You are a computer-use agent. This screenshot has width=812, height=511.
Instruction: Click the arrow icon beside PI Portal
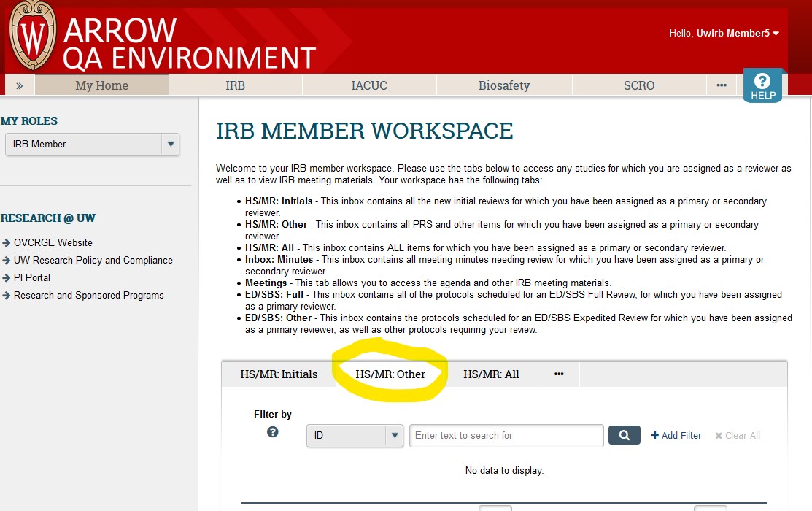click(x=6, y=277)
